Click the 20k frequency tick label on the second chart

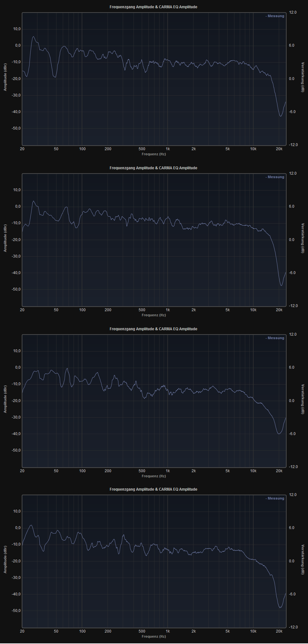click(279, 310)
